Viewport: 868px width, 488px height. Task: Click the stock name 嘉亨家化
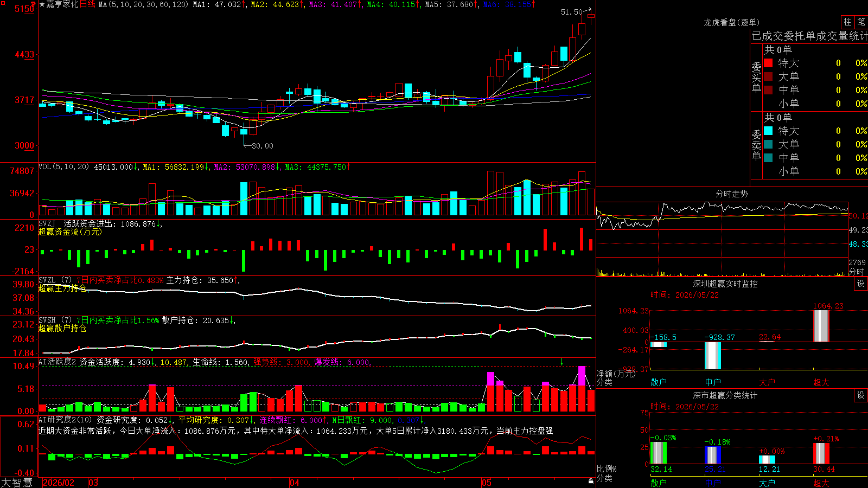[x=62, y=4]
